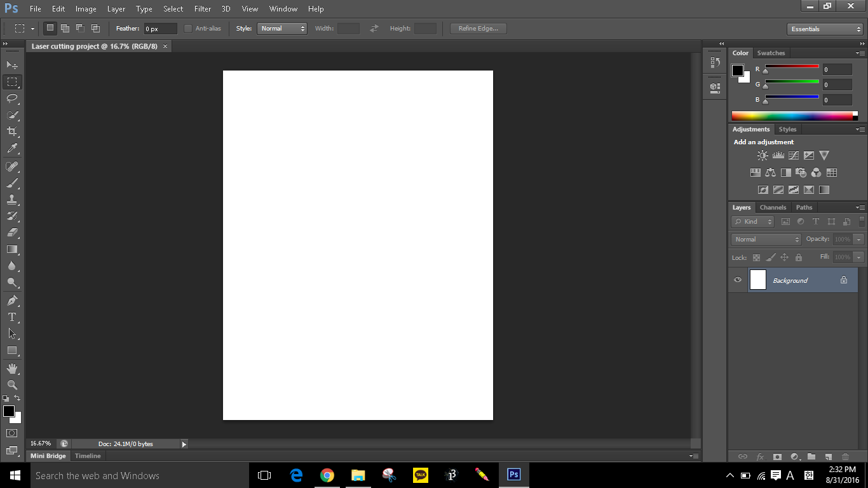Choose Subtract from selection mode
Viewport: 868px width, 488px height.
tap(80, 29)
